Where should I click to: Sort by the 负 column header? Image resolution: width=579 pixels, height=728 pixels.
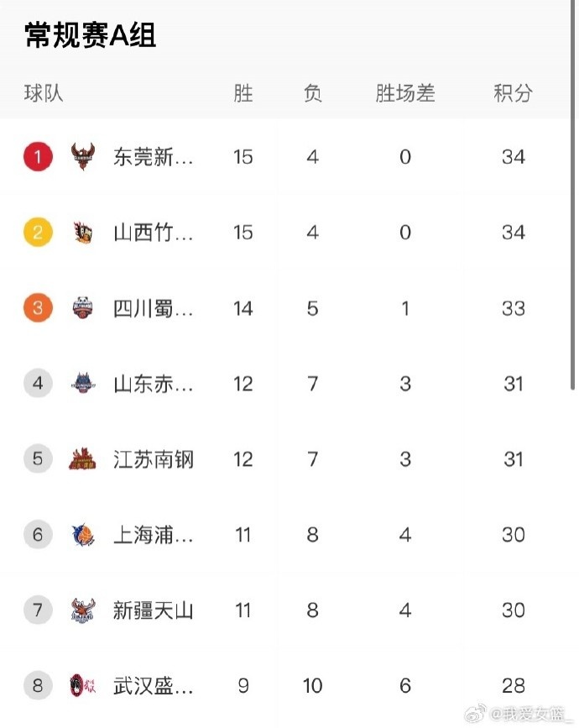coord(312,93)
